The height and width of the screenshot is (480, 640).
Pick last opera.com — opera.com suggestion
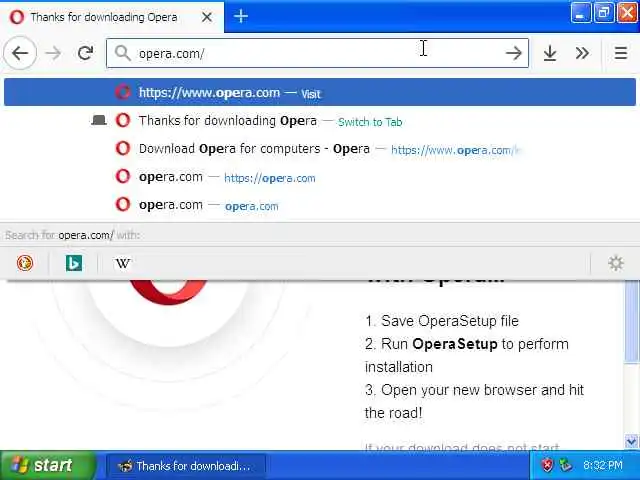(x=320, y=205)
